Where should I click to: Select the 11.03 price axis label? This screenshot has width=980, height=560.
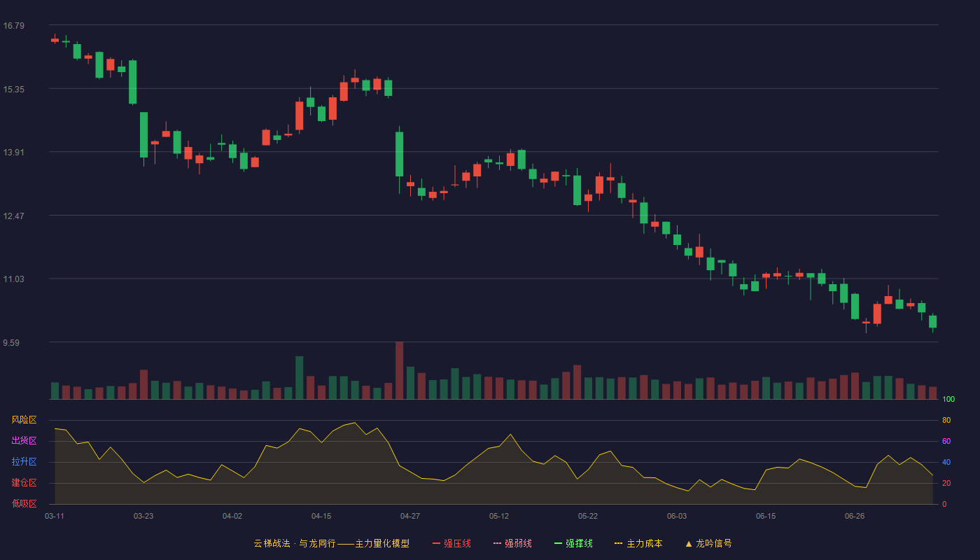pyautogui.click(x=14, y=279)
